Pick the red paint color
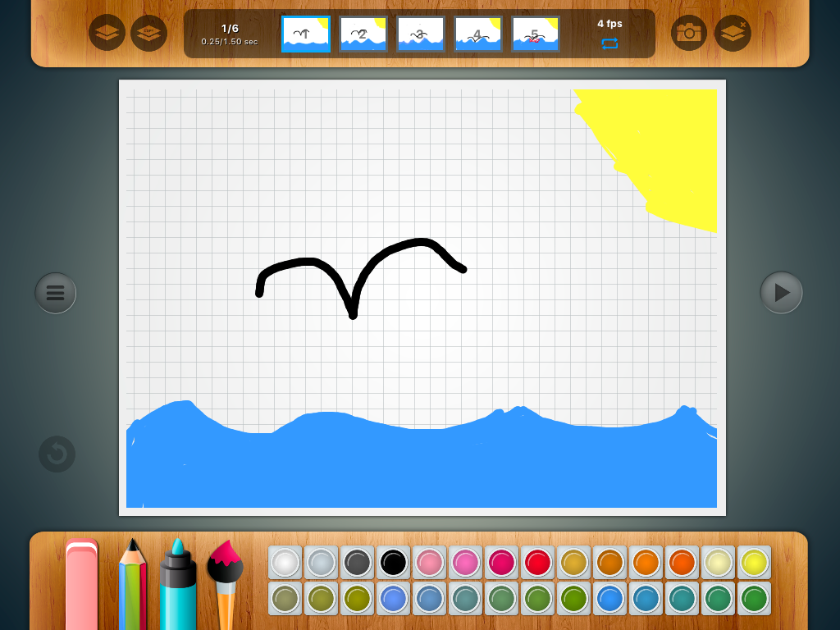This screenshot has height=630, width=840. (538, 563)
